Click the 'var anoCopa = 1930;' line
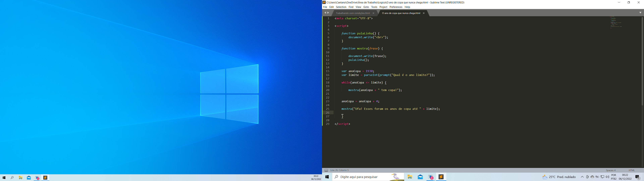644x181 pixels. pyautogui.click(x=358, y=71)
